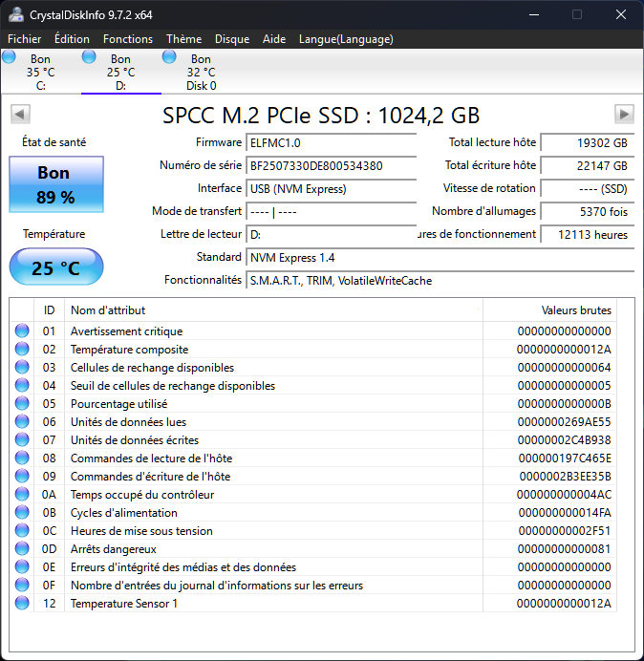Click Total lecture hôte value 19302 GB
Screen dimensions: 644x661
click(x=587, y=143)
